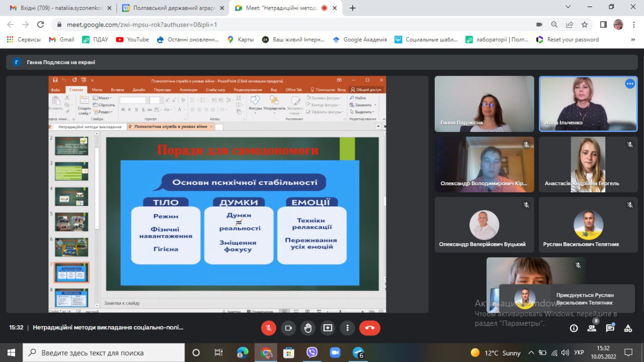Click the Windows taskbar search box

point(104,352)
